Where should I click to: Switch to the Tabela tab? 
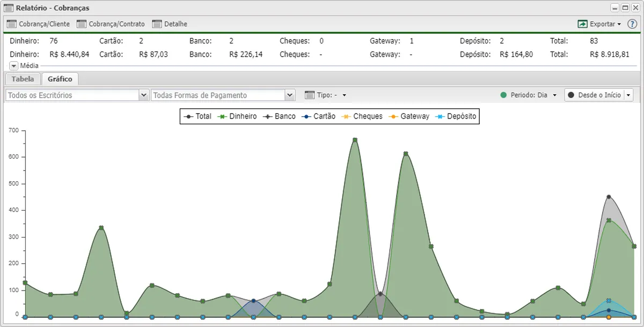[23, 79]
